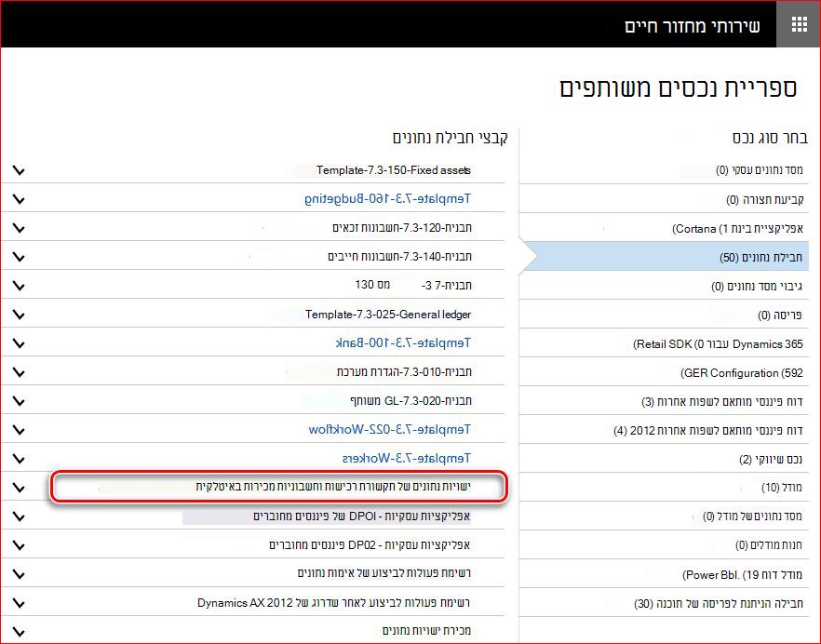
Task: Select דוח פיננסי מותאם לשפות אחרות (3)
Action: point(721,402)
